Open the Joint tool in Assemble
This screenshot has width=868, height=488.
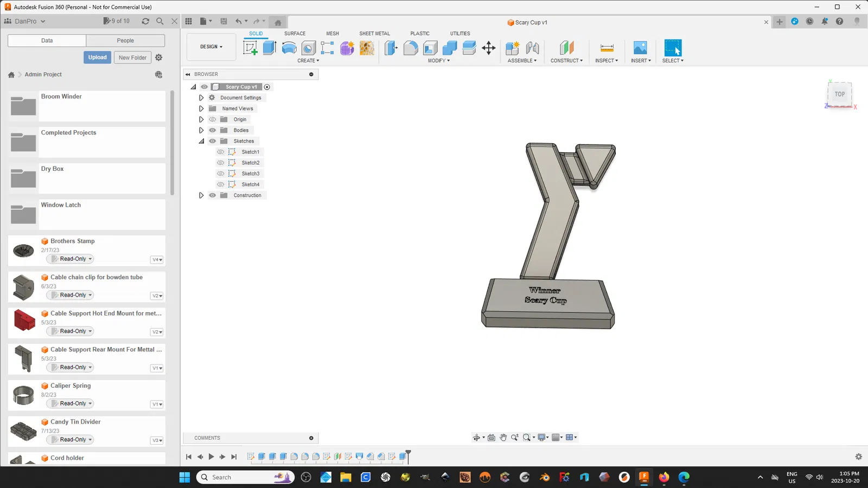point(533,48)
